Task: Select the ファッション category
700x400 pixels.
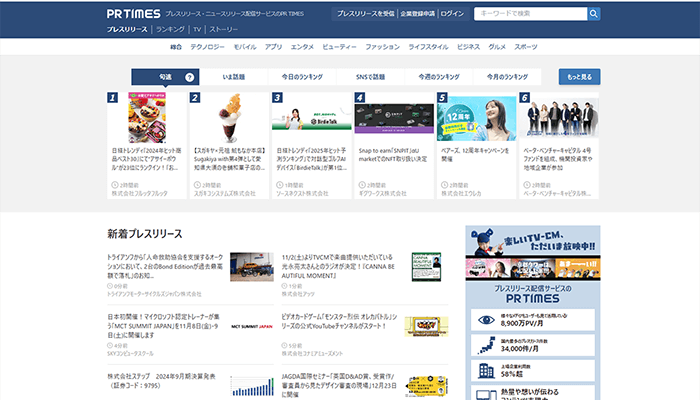Action: click(x=383, y=47)
